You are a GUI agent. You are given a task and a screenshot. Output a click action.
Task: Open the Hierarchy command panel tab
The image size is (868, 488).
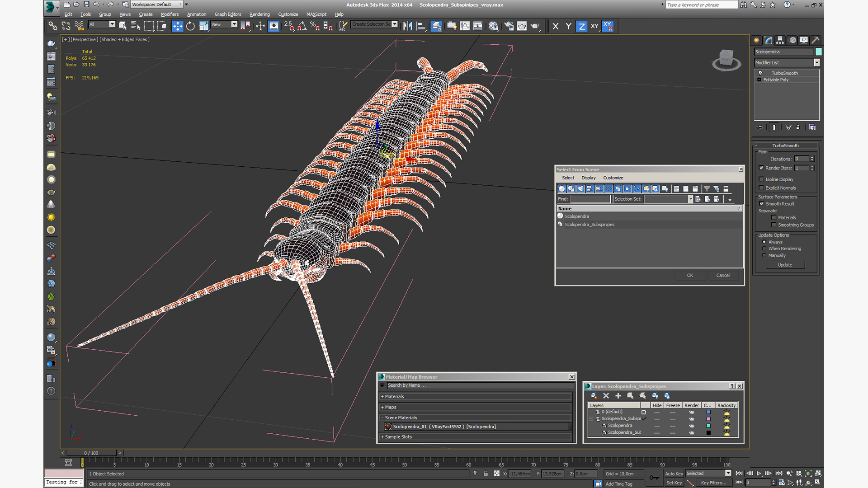tap(780, 40)
